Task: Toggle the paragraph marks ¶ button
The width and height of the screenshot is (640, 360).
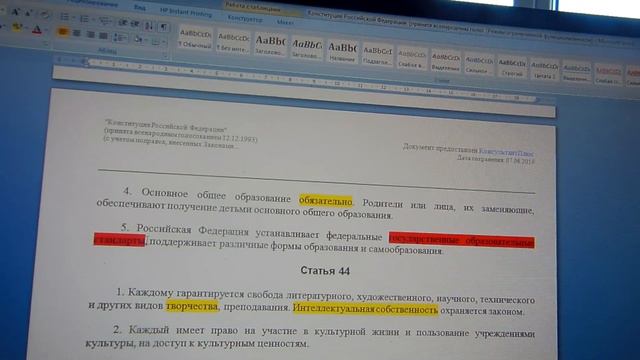Action: (163, 27)
